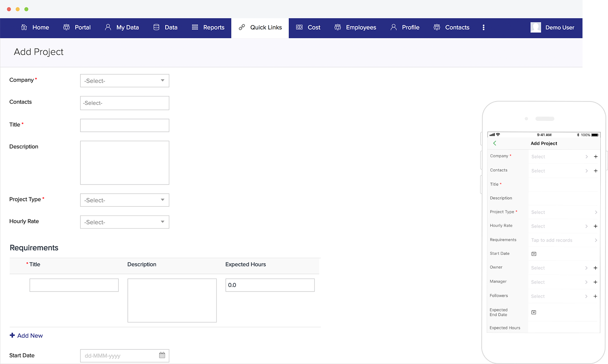Image resolution: width=608 pixels, height=364 pixels.
Task: Click the Demo User avatar image
Action: pos(536,27)
